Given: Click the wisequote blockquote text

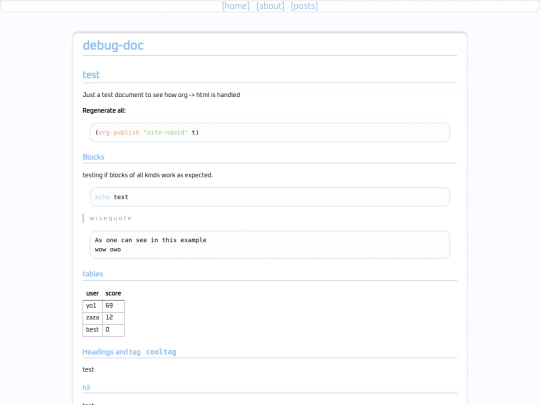Looking at the screenshot, I should click(x=110, y=218).
